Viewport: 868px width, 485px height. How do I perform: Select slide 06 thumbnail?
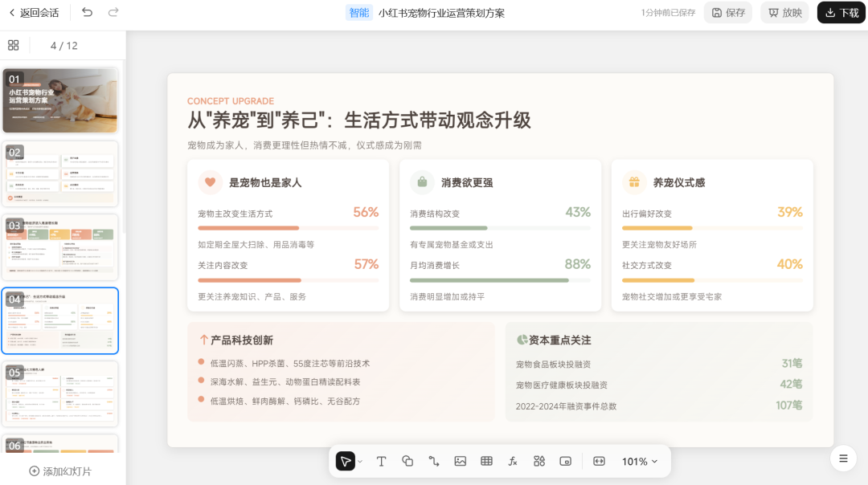[x=59, y=443]
